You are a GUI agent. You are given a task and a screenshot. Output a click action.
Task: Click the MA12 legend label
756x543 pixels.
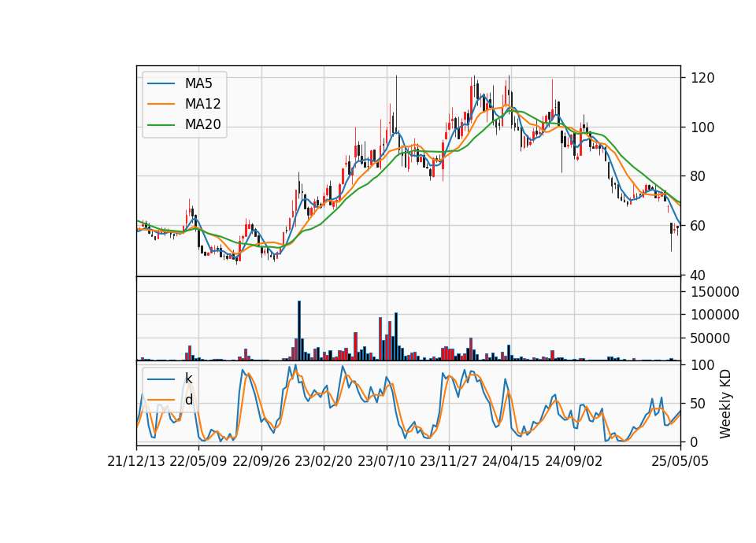[202, 104]
